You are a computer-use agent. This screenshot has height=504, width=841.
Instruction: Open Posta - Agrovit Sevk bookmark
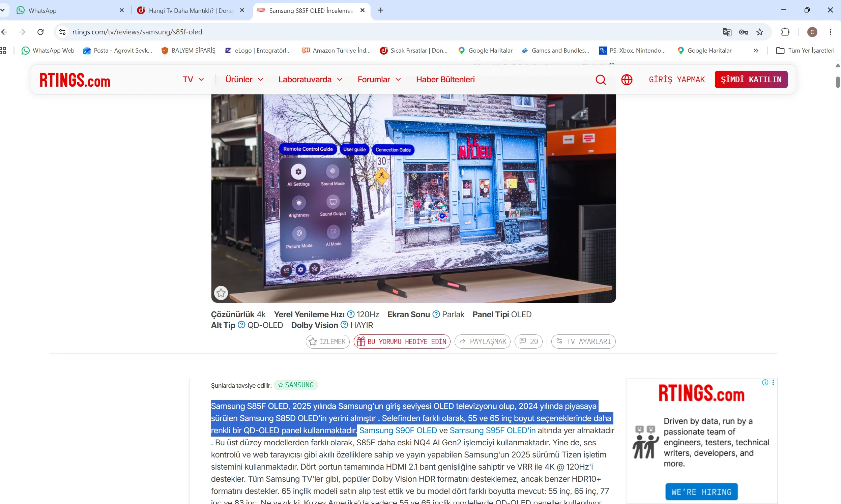118,51
